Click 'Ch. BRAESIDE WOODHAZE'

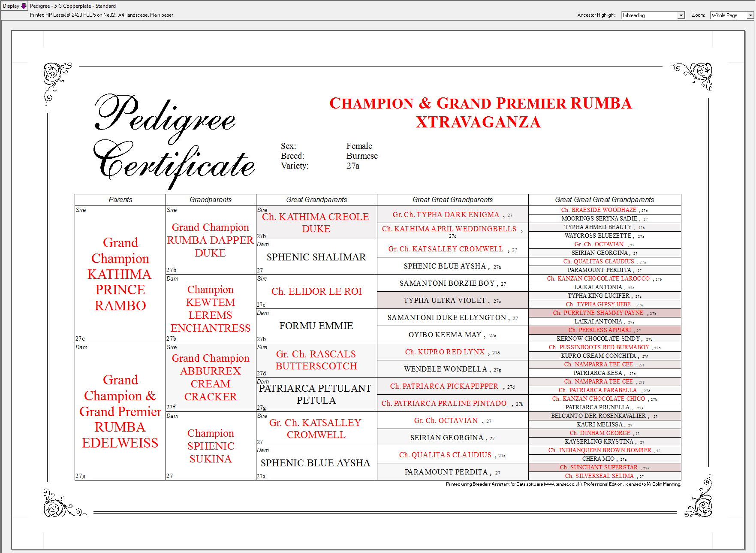[x=605, y=210]
